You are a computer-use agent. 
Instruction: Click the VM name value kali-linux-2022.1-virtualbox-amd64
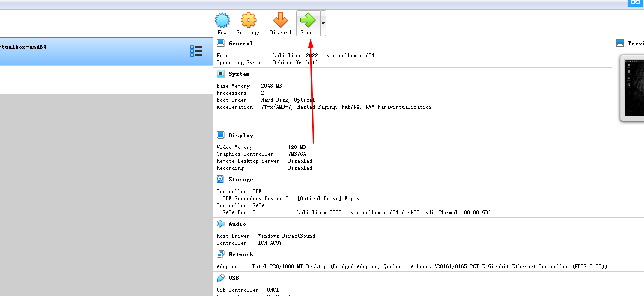(324, 55)
